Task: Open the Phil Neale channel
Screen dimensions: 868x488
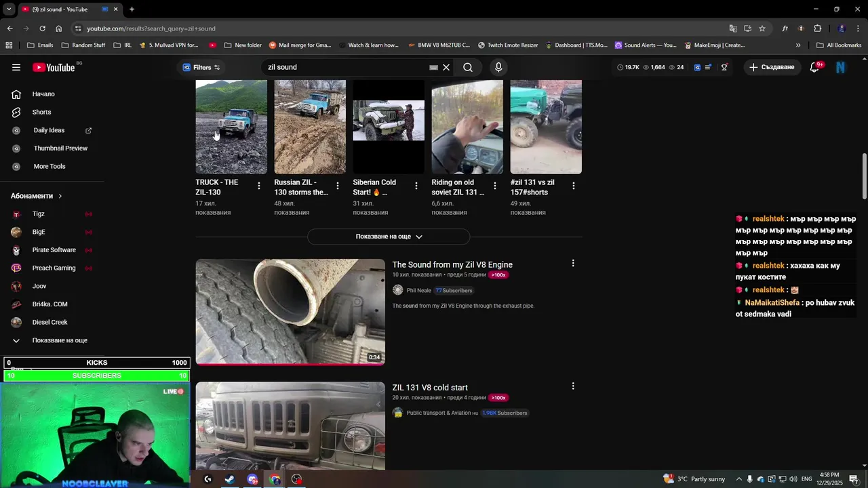Action: pos(418,290)
